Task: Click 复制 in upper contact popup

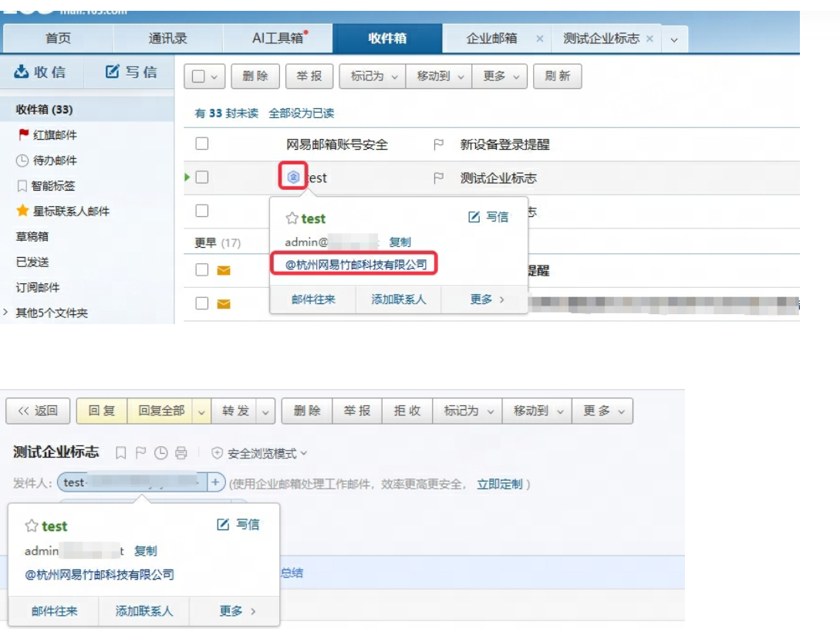Action: click(x=400, y=242)
